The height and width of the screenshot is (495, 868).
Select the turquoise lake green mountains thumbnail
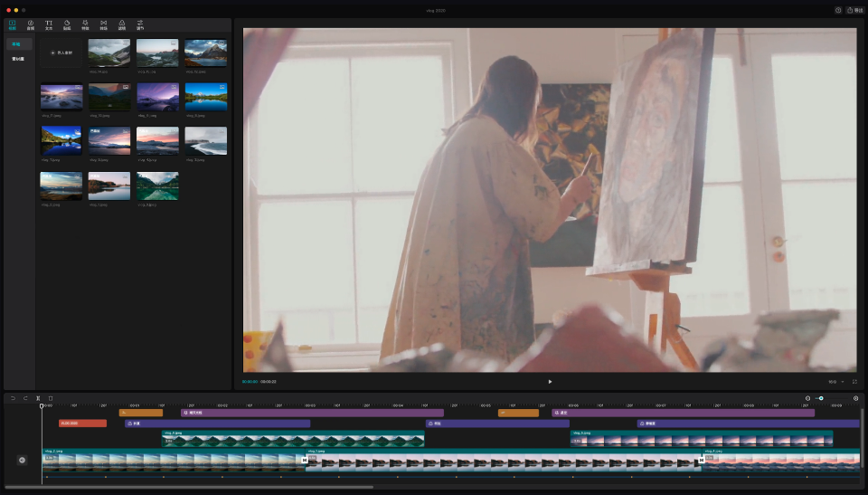point(157,186)
